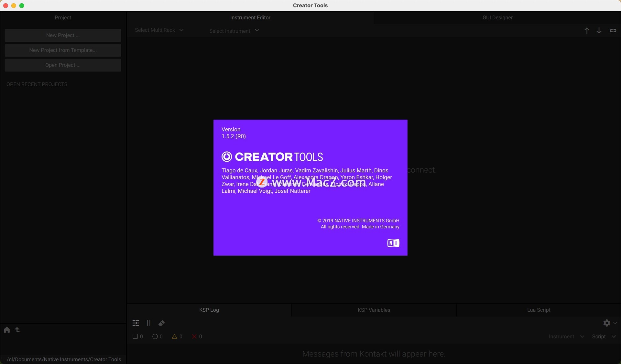Select the Instrument Editor tab
Screen dimensions: 621x364
(x=250, y=17)
